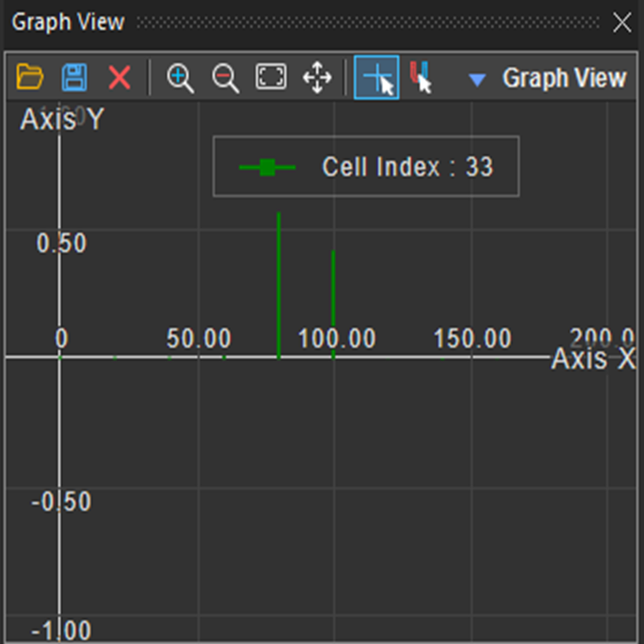Toggle the magnet snap picker tool
644x644 pixels.
pos(421,78)
